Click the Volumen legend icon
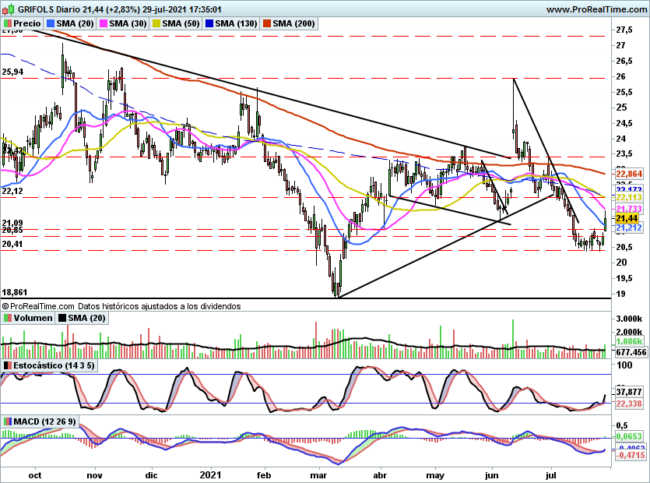Screen dimensions: 650x483 tap(7, 318)
